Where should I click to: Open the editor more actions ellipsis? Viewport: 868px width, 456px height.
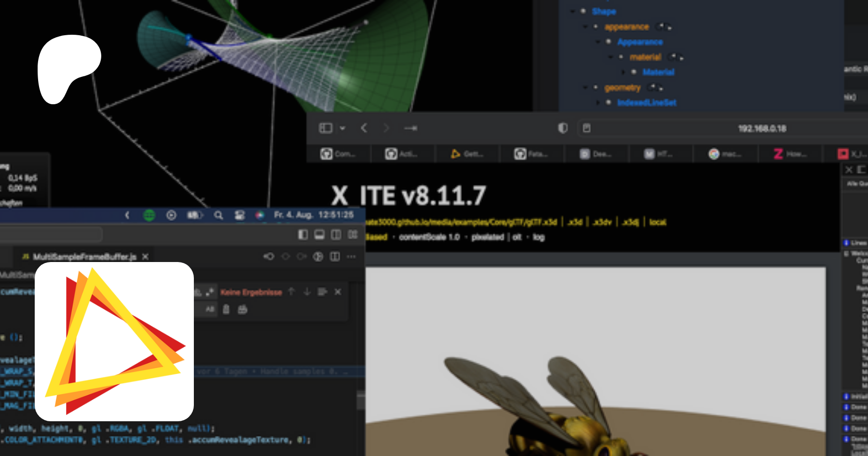(352, 256)
